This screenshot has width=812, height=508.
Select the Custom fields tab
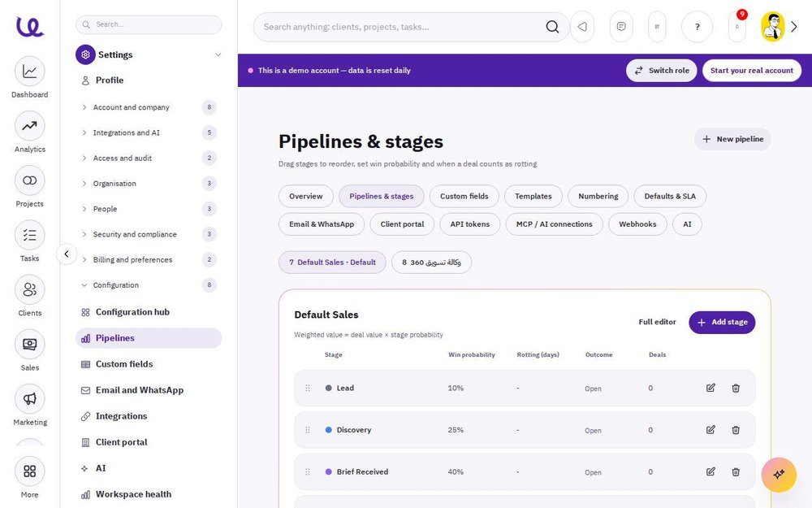click(464, 196)
